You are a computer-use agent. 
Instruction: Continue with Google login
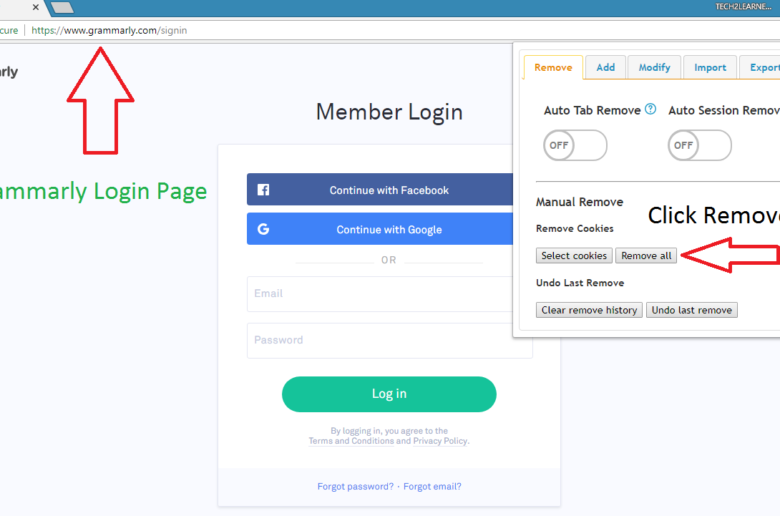pos(380,229)
